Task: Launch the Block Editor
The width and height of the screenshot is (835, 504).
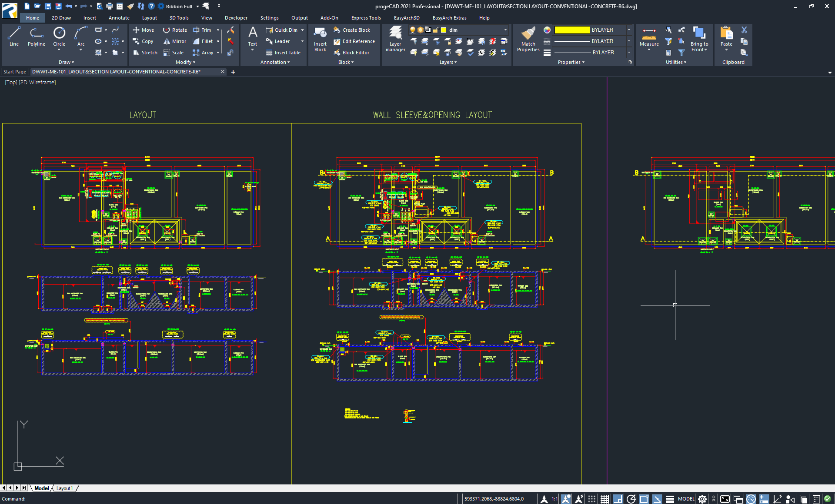Action: pos(352,53)
